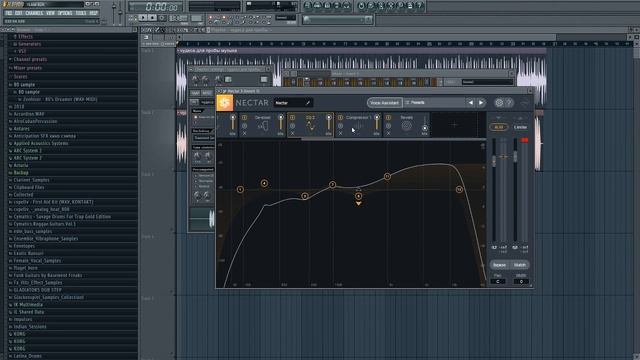Open the Nectar help question mark
This screenshot has height=360, width=640.
509,103
